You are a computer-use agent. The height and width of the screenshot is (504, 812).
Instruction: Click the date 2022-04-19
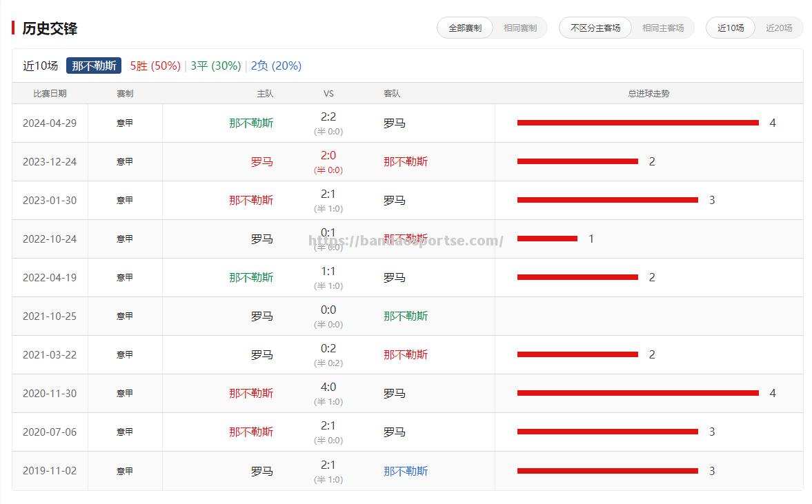pos(50,278)
